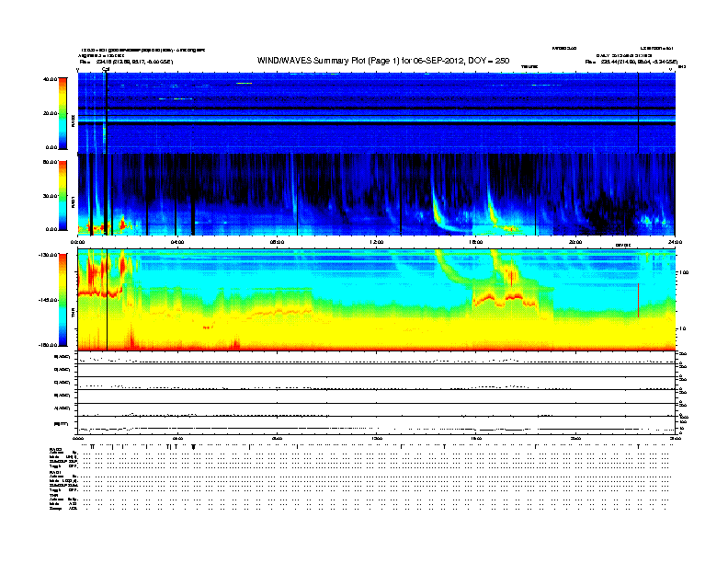Viewport: 728px width, 563px height.
Task: Click the 30.00 label on RAD1 scale
Action: click(x=51, y=196)
